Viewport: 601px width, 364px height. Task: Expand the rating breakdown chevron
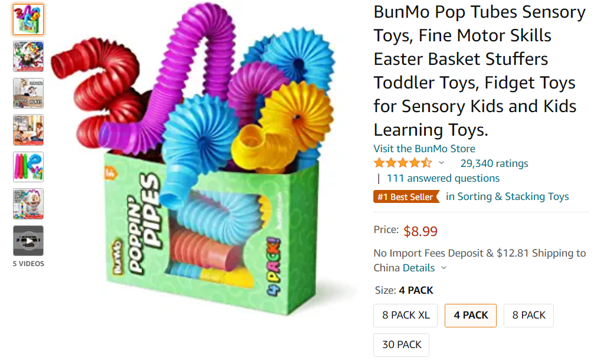click(442, 163)
